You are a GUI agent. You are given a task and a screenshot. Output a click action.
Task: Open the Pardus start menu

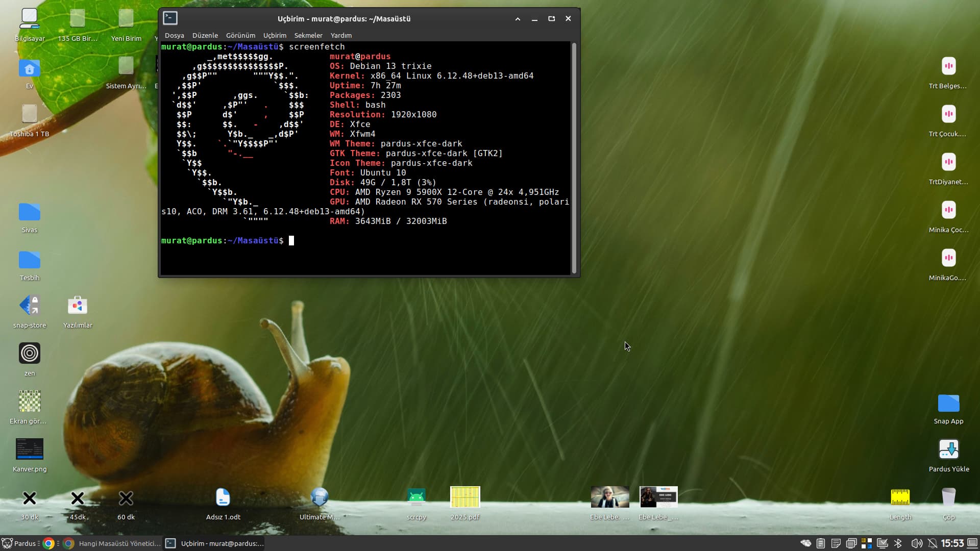tap(19, 543)
